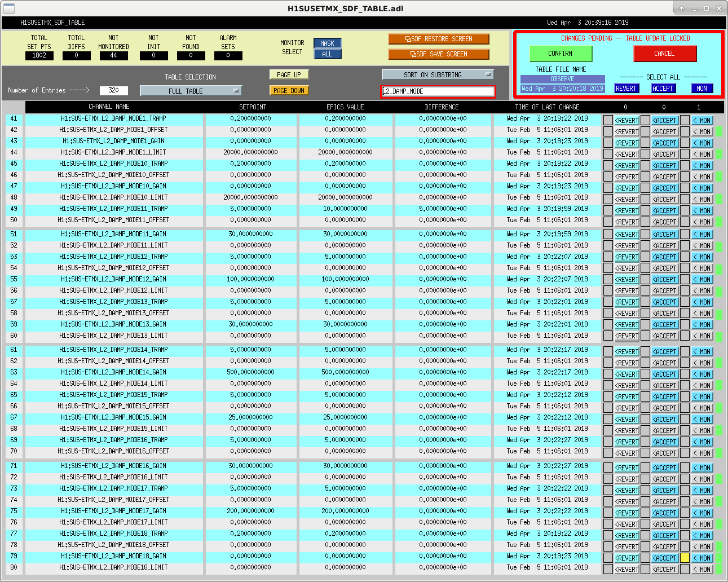Click green status indicator for row 42

(719, 131)
